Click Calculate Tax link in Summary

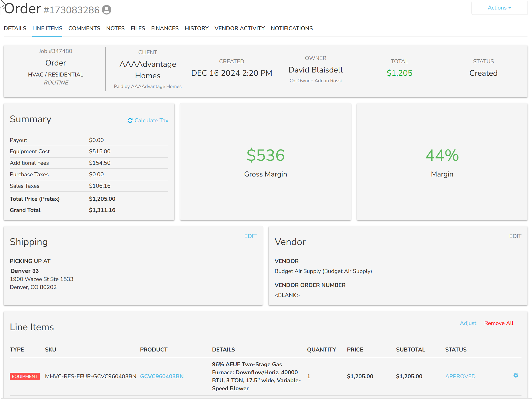[x=151, y=120]
